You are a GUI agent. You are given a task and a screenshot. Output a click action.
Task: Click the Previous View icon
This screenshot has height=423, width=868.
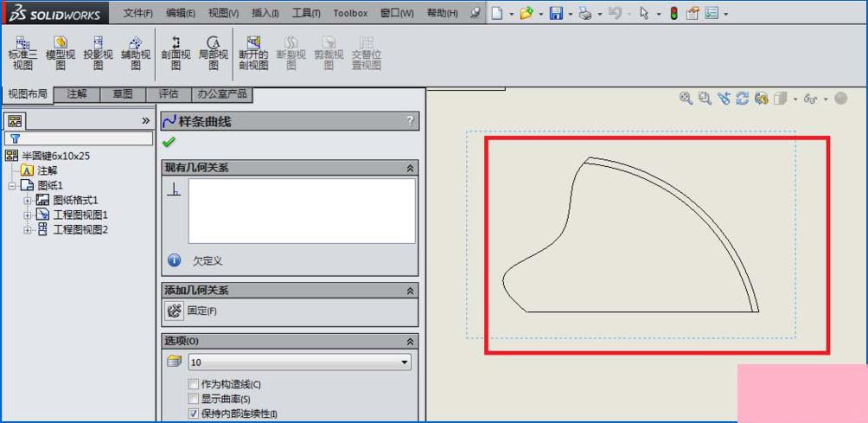coord(724,99)
